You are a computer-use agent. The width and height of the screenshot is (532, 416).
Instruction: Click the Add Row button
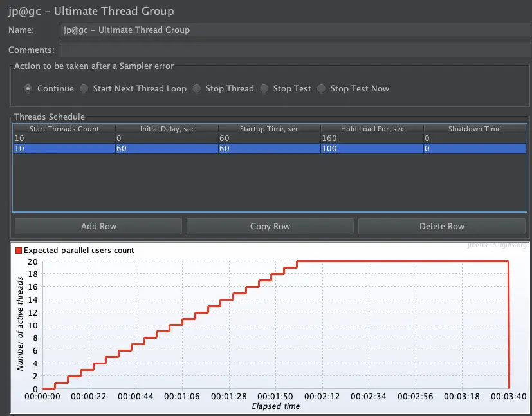click(x=98, y=226)
